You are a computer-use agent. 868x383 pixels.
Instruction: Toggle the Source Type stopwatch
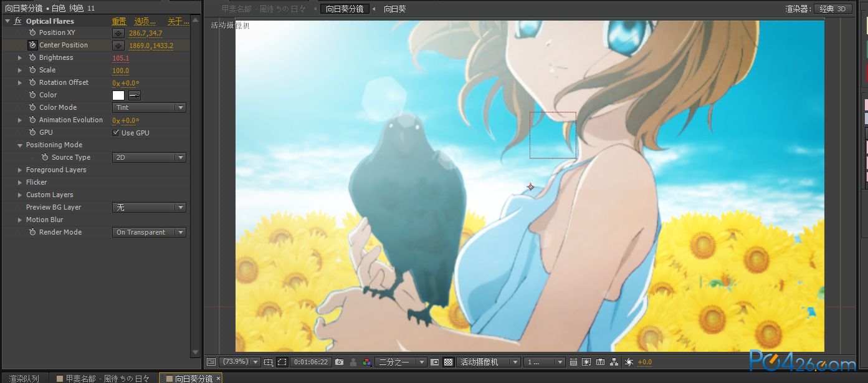(45, 157)
